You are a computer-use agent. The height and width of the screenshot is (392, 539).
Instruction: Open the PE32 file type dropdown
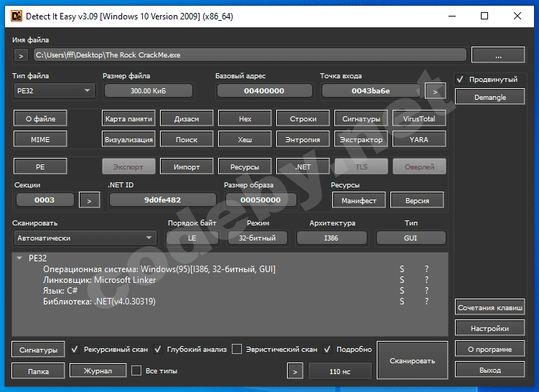click(x=54, y=90)
